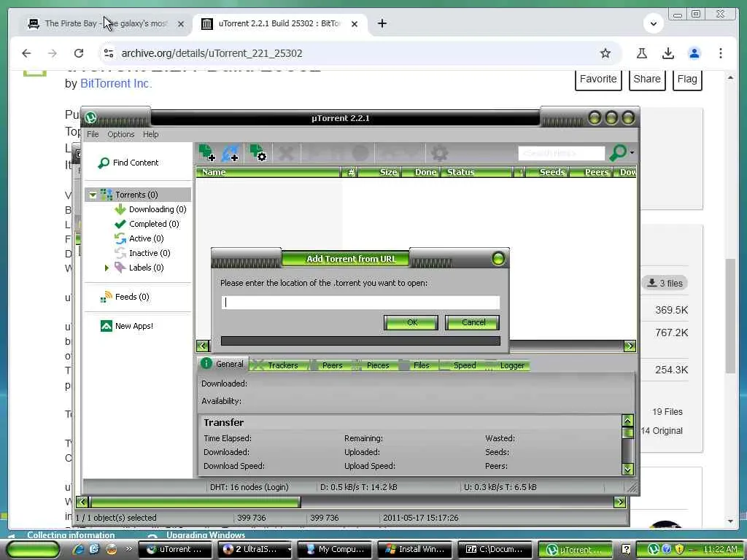Screen dimensions: 747x560
Task: Click DHT: 16 nodes (Login) status
Action: 249,487
